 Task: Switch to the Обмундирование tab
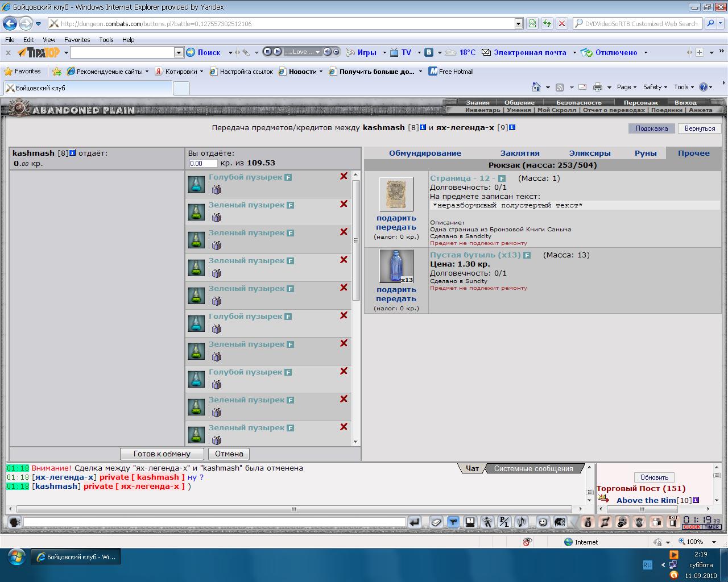coord(425,153)
